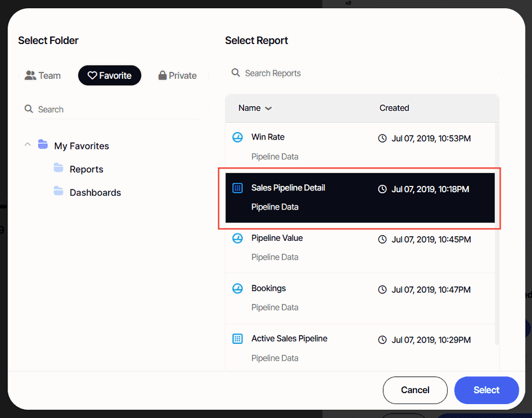Click the magnifier icon in Search Reports

click(236, 73)
